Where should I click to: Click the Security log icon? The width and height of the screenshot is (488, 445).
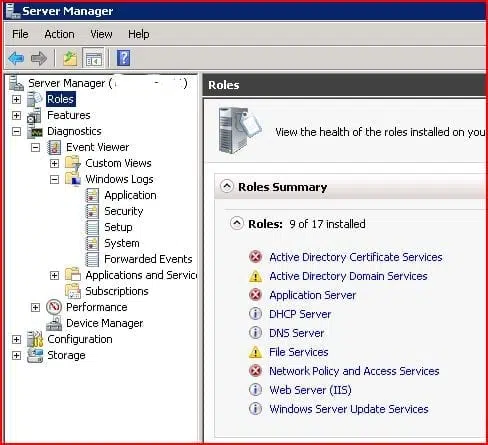[92, 211]
